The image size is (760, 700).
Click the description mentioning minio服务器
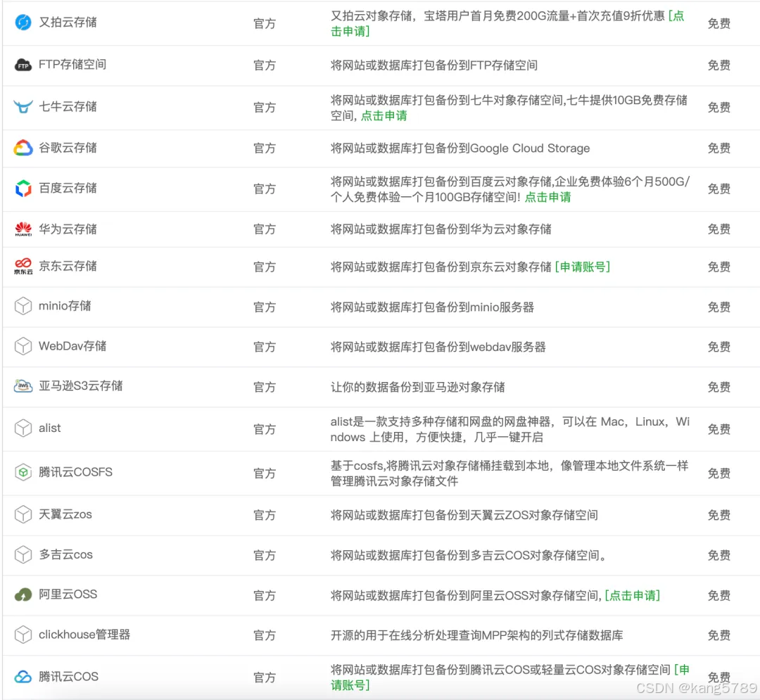coord(432,307)
